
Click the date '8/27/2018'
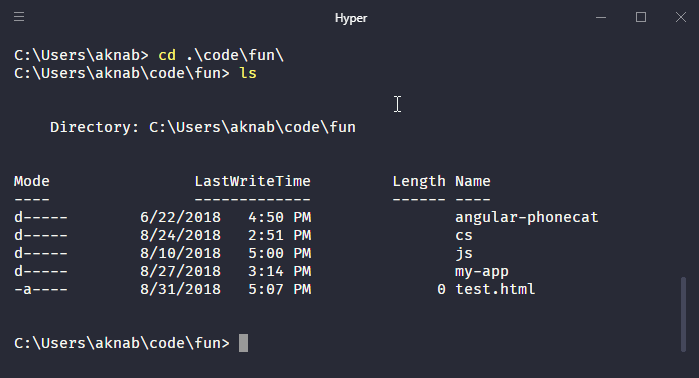[x=181, y=271]
